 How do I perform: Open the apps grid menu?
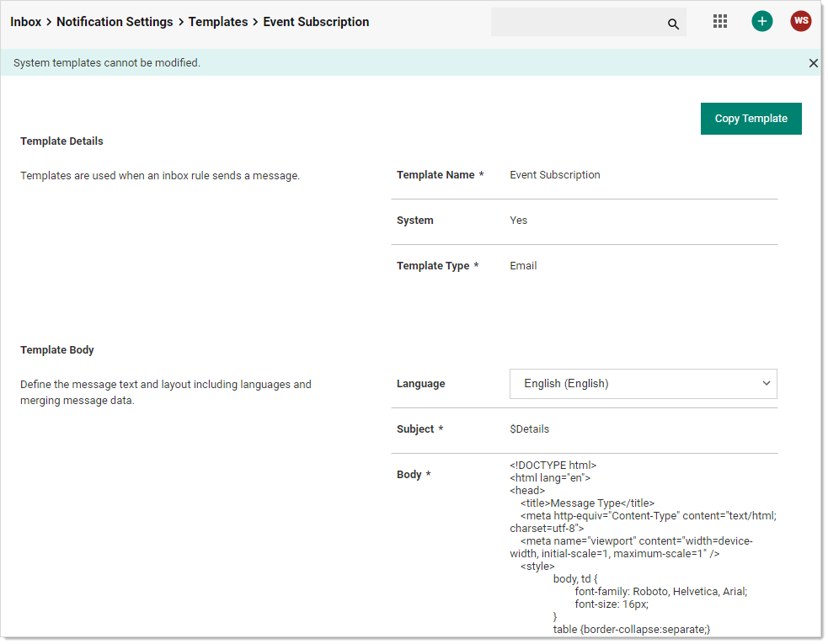pyautogui.click(x=720, y=22)
